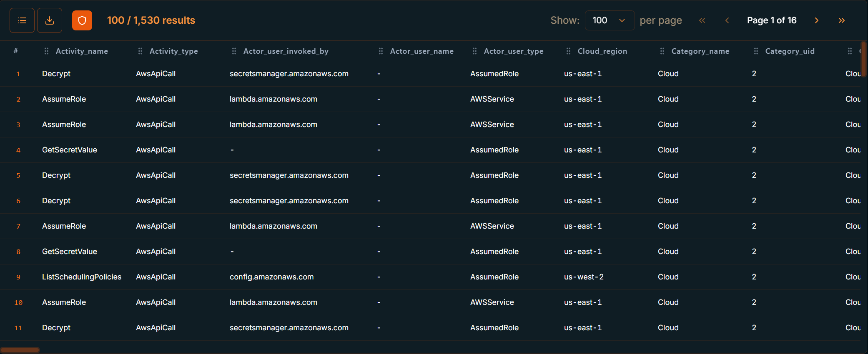This screenshot has height=354, width=868.
Task: Click the 'Page 1 of 16' indicator
Action: click(x=772, y=20)
